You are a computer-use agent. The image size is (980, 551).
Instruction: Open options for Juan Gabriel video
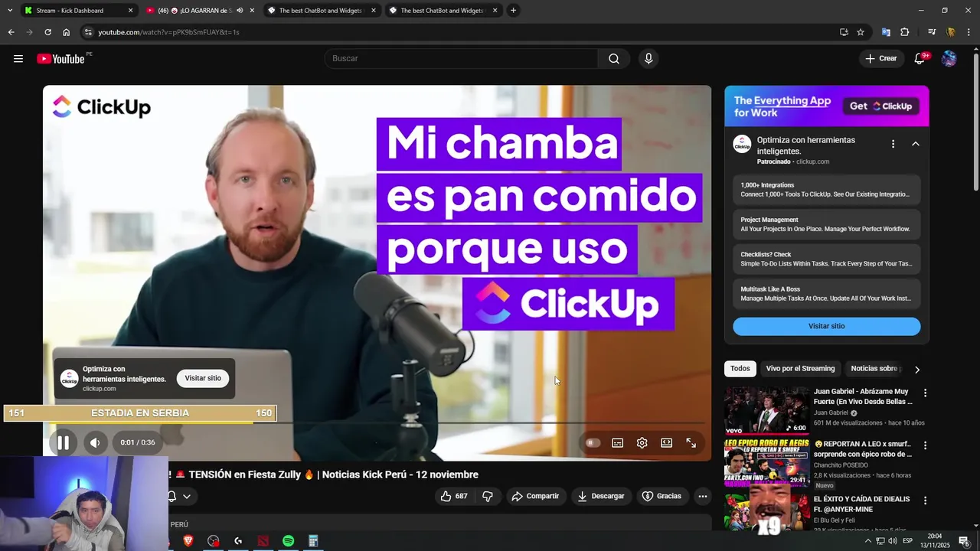tap(925, 393)
